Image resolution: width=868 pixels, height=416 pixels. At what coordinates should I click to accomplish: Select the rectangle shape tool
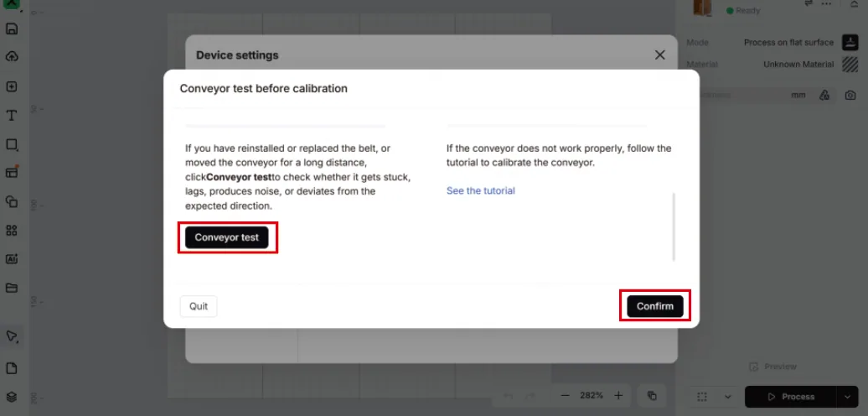click(12, 144)
